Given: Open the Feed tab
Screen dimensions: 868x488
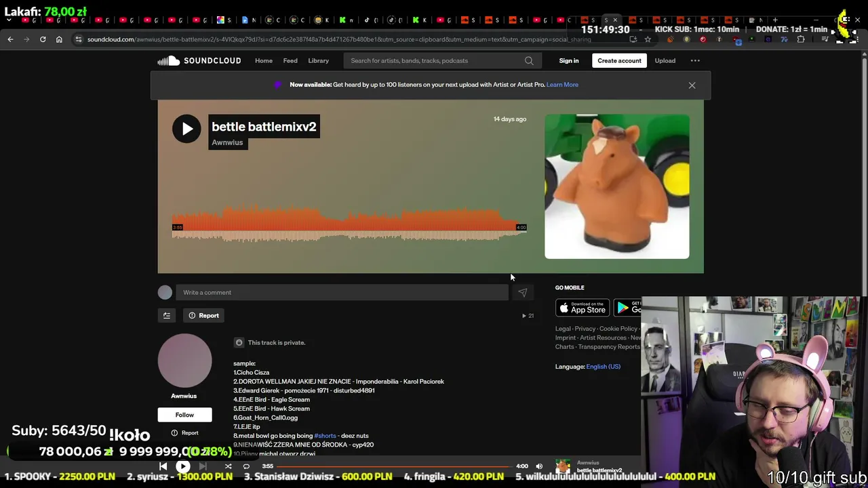Looking at the screenshot, I should (x=290, y=61).
